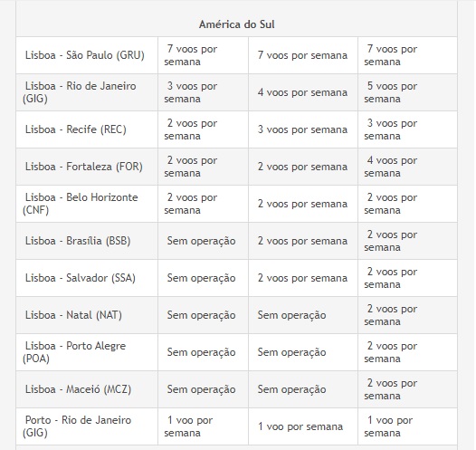Select the Lisboa - Salvador (SSA) route cell
The width and height of the screenshot is (476, 450).
click(x=87, y=278)
